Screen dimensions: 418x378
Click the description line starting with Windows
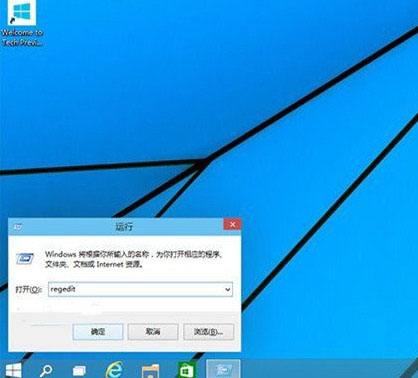134,254
